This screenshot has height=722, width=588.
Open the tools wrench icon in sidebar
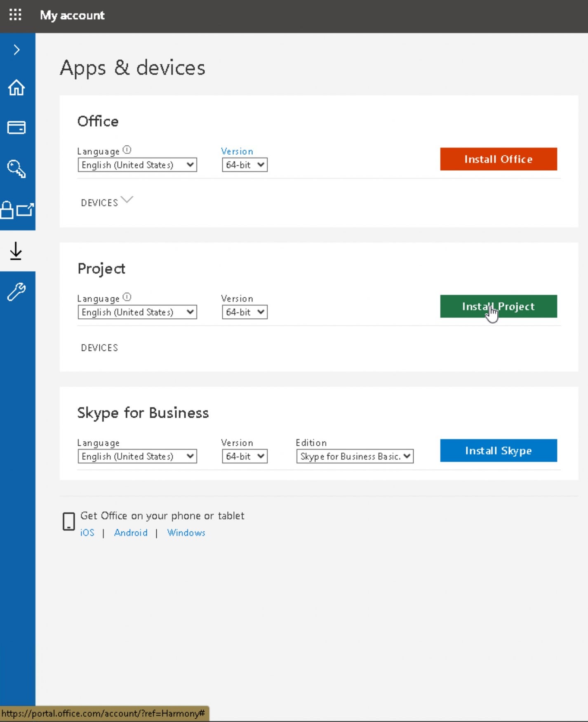click(x=16, y=292)
